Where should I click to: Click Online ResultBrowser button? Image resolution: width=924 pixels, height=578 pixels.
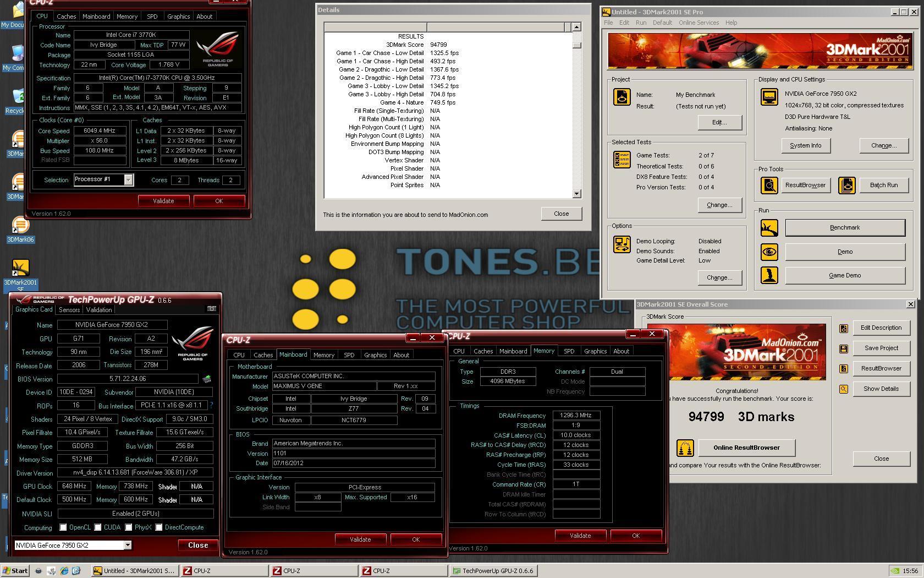tap(746, 448)
